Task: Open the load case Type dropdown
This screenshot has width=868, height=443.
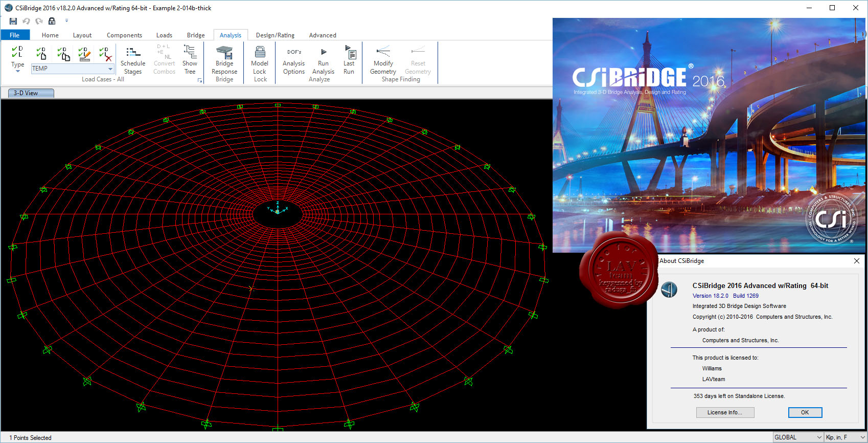Action: pyautogui.click(x=18, y=58)
